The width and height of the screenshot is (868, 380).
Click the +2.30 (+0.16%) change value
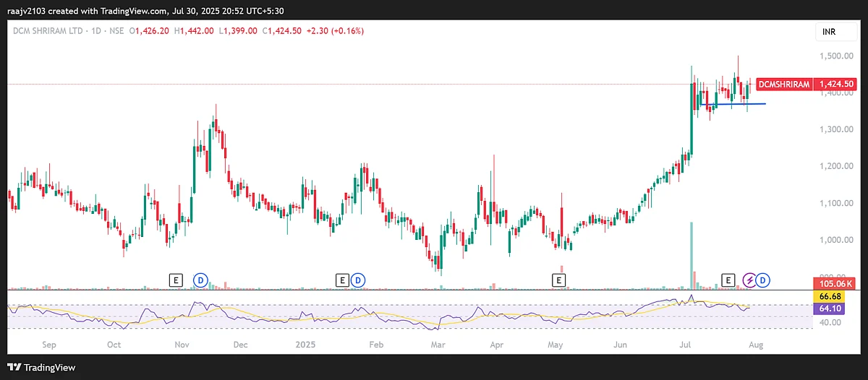tap(336, 31)
